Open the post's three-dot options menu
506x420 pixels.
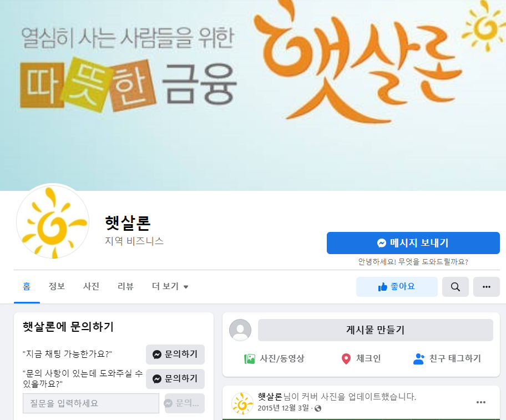pos(481,402)
